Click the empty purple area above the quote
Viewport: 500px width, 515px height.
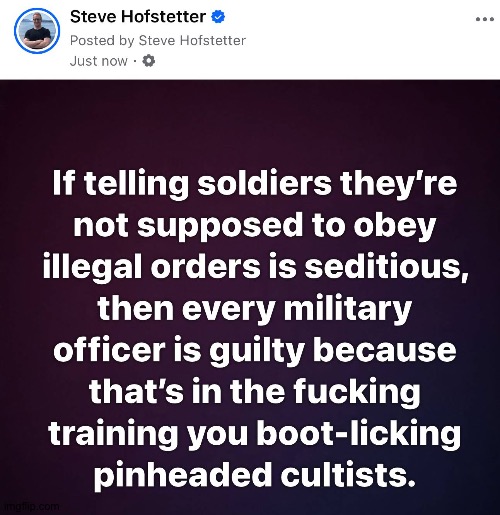click(250, 123)
